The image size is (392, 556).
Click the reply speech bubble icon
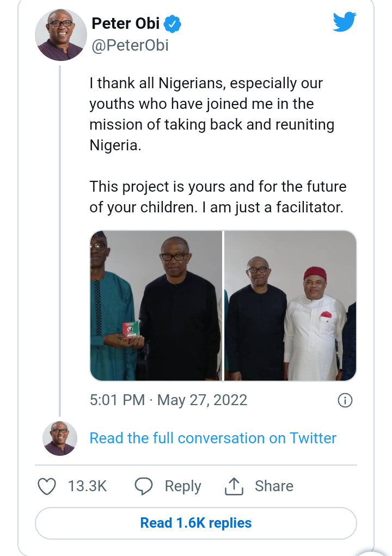click(144, 486)
